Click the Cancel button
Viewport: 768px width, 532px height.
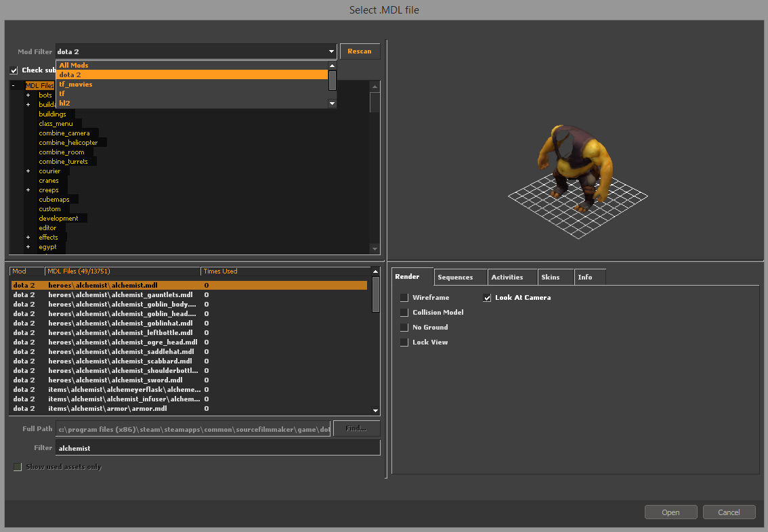click(x=729, y=512)
